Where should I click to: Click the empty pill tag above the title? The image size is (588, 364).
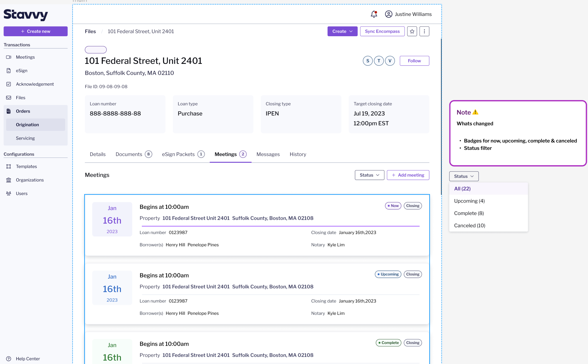tap(96, 50)
